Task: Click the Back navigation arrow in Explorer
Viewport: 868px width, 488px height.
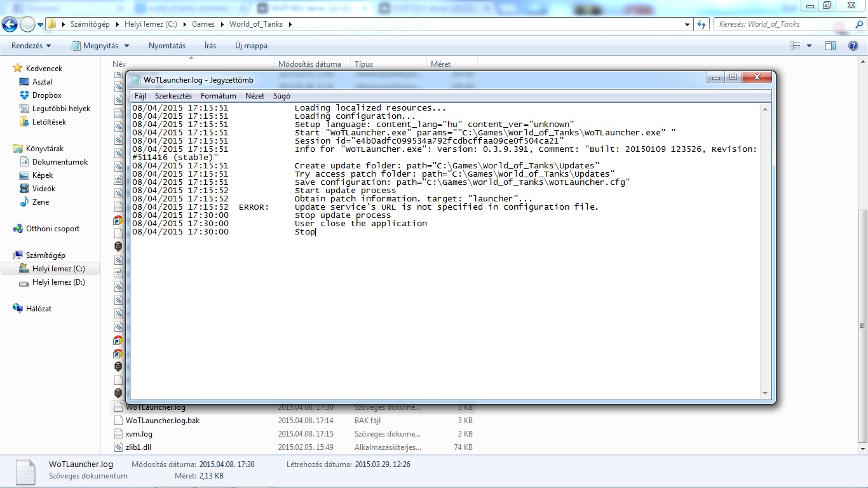Action: (10, 24)
